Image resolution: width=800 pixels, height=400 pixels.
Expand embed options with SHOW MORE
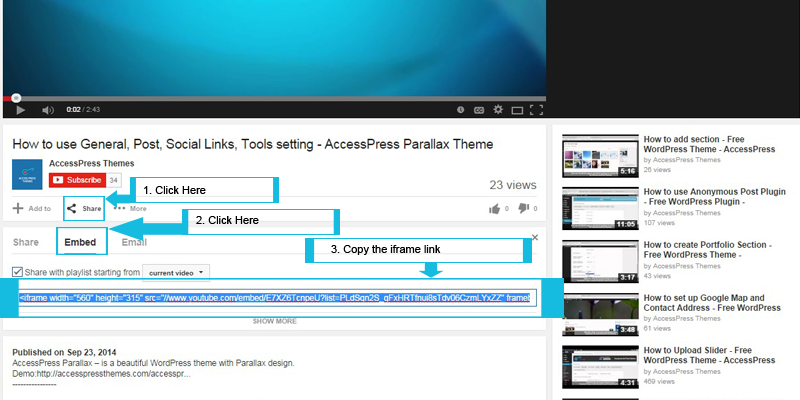[274, 321]
